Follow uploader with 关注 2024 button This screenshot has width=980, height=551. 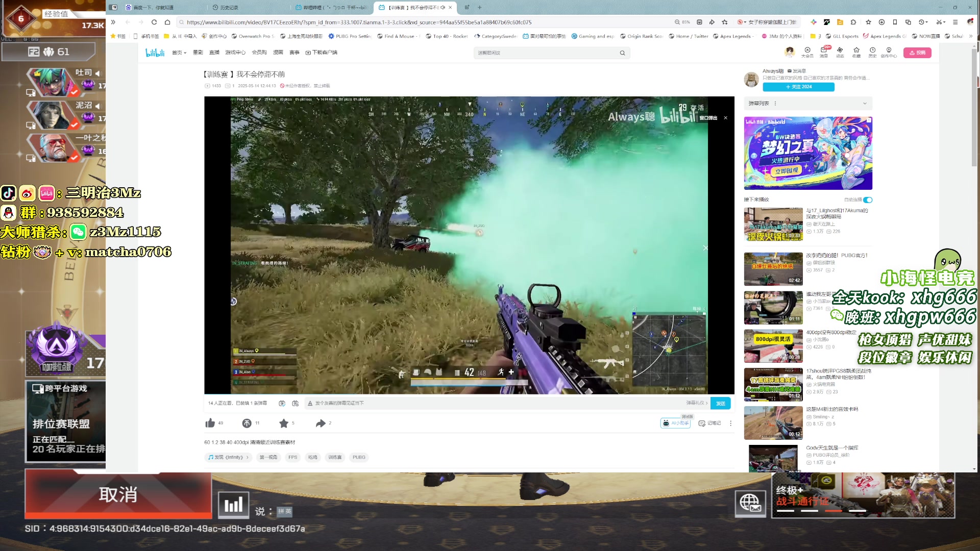(x=798, y=87)
